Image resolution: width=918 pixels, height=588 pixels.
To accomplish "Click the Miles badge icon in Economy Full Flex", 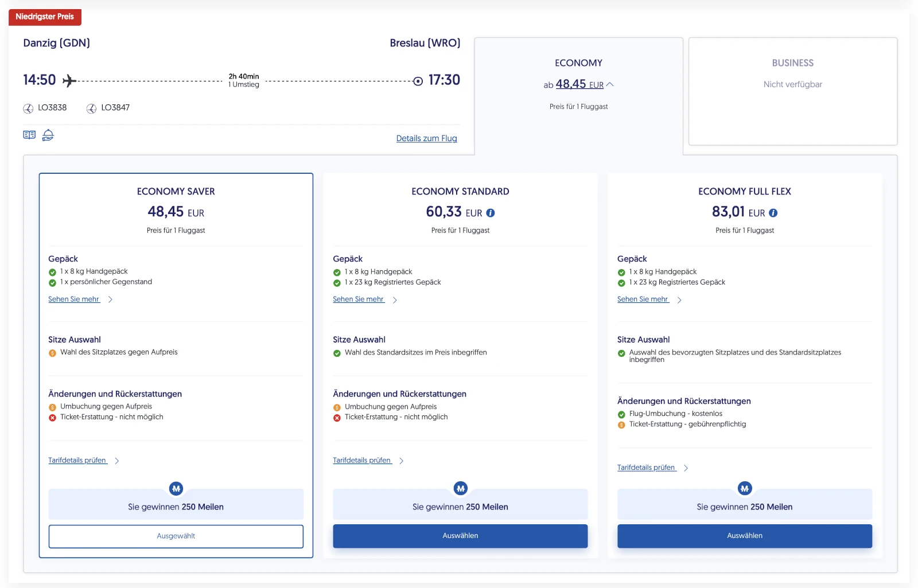I will 745,489.
